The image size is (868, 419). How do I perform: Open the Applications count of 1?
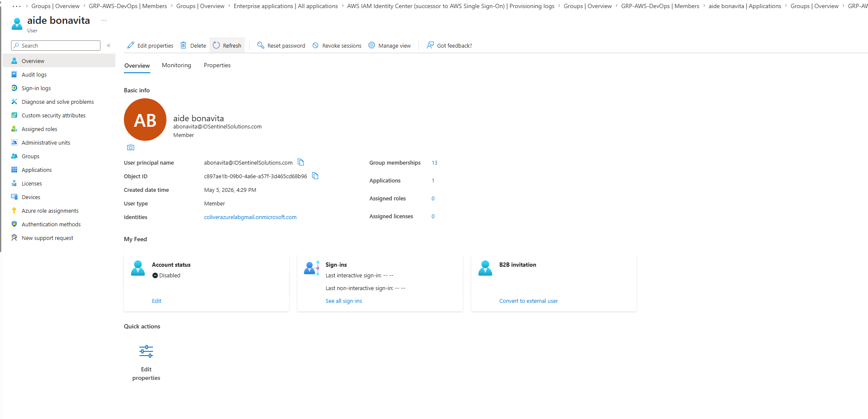[433, 180]
